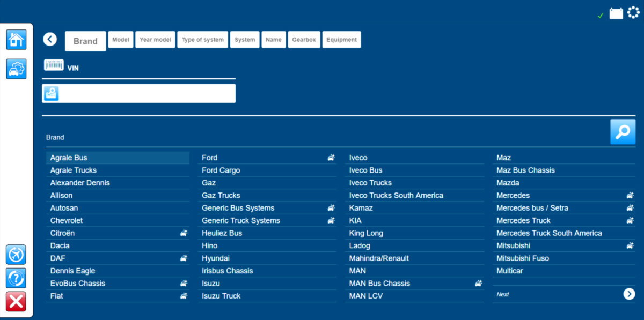This screenshot has height=320, width=644.
Task: Go back using the left arrow button
Action: coord(50,39)
